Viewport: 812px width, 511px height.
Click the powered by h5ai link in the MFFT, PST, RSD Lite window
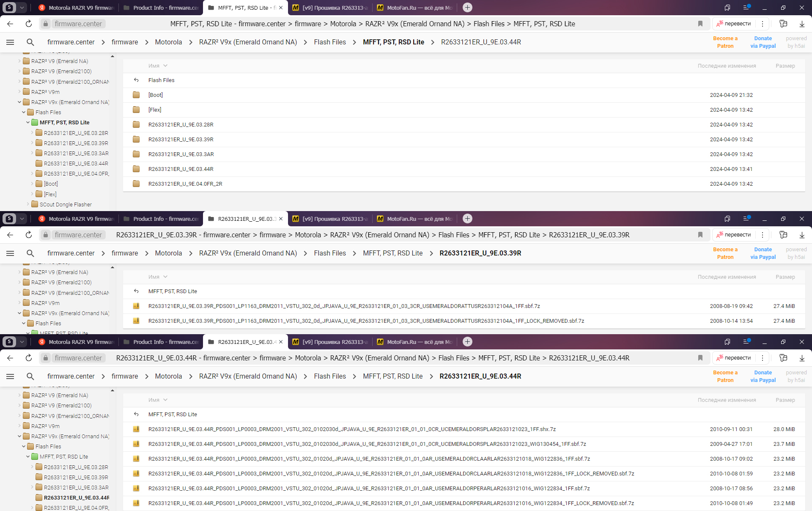(x=796, y=42)
